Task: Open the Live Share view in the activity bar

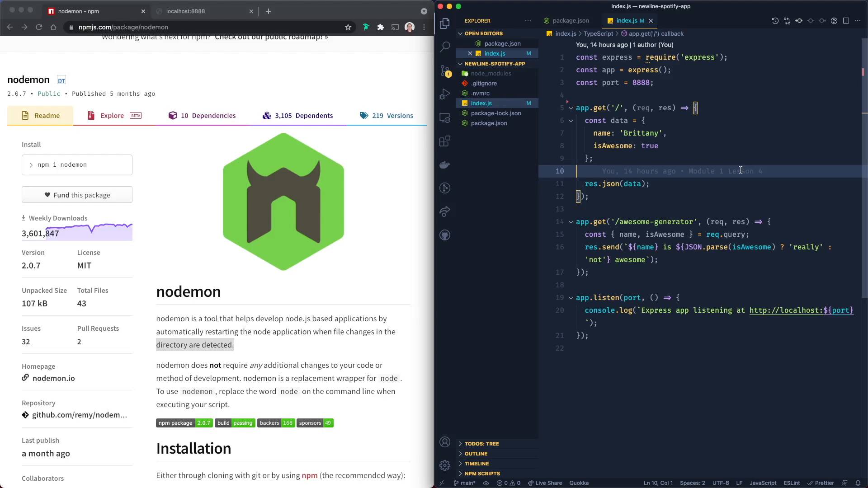Action: [445, 211]
